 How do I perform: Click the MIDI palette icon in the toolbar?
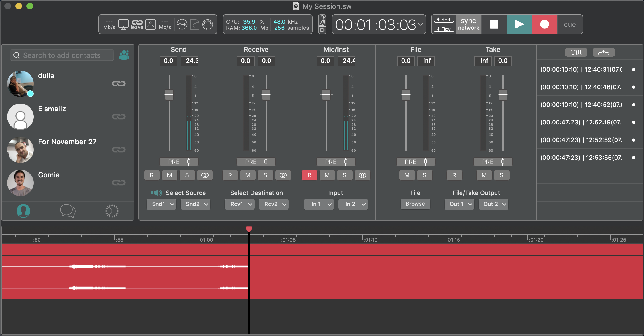208,25
